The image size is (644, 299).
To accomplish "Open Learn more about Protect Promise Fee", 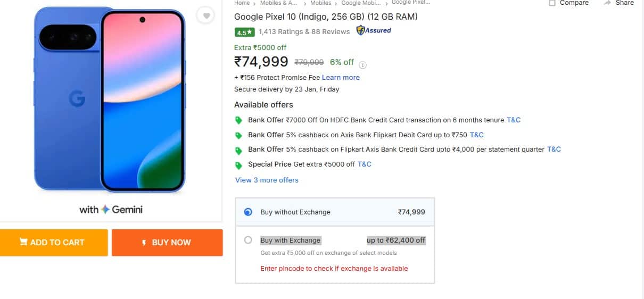I will [x=341, y=77].
